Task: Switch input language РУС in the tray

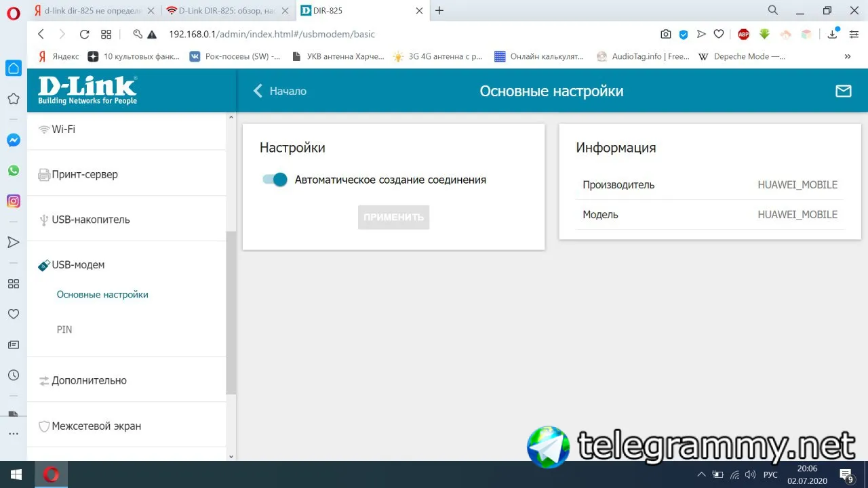Action: [771, 474]
